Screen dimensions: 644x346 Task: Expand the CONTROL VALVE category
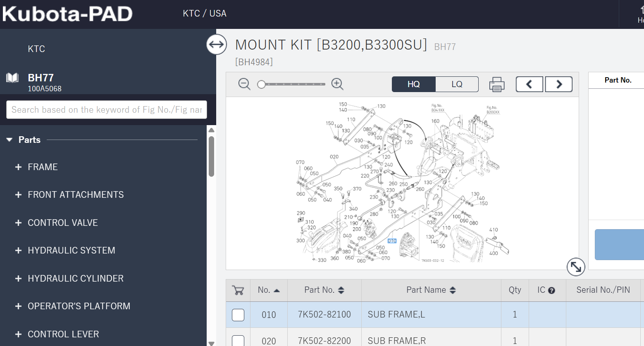18,223
